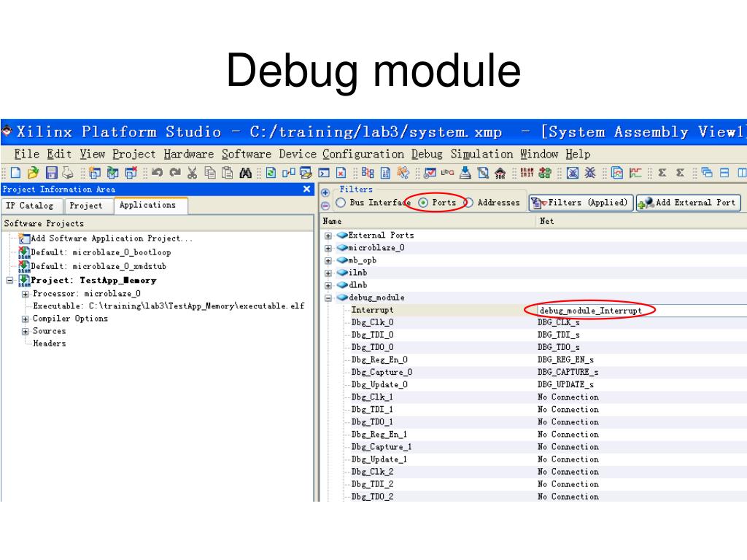The width and height of the screenshot is (747, 560).
Task: Open the Hardware menu
Action: pyautogui.click(x=189, y=155)
